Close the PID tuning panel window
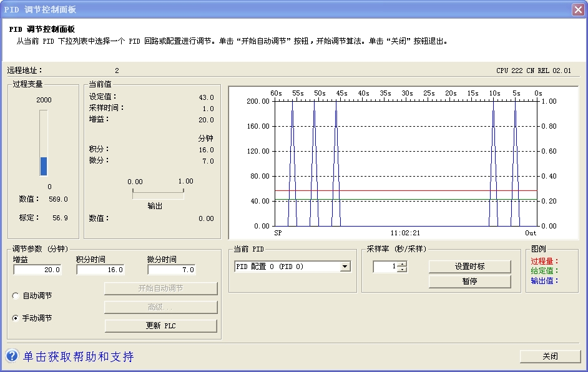588x372 pixels. click(x=578, y=9)
